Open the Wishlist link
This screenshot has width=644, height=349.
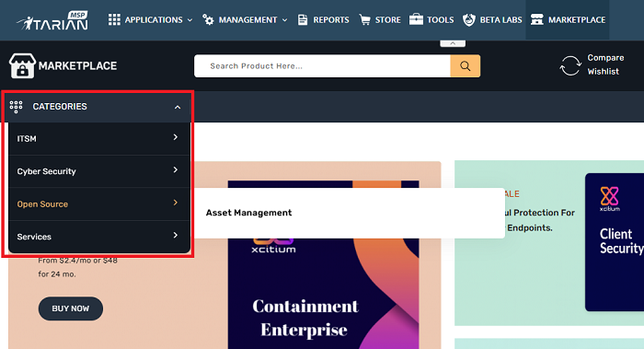click(603, 72)
